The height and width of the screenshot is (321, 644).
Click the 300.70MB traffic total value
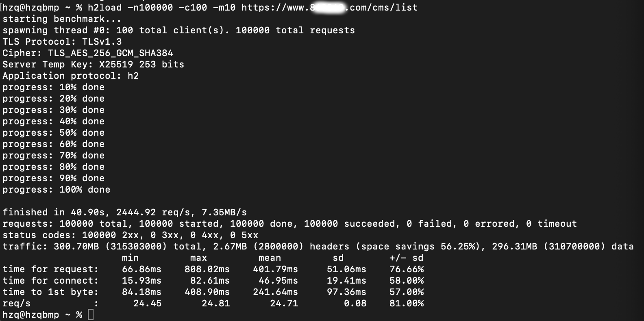pos(76,247)
